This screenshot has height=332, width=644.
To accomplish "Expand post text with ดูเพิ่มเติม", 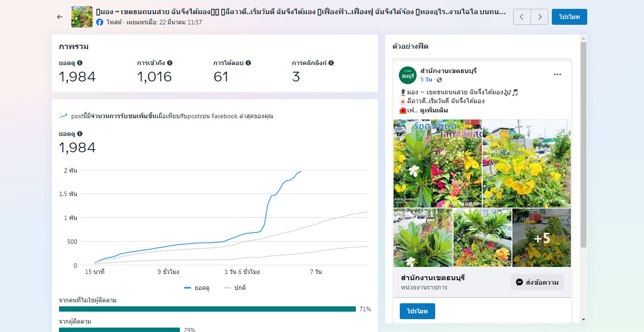I will point(434,110).
